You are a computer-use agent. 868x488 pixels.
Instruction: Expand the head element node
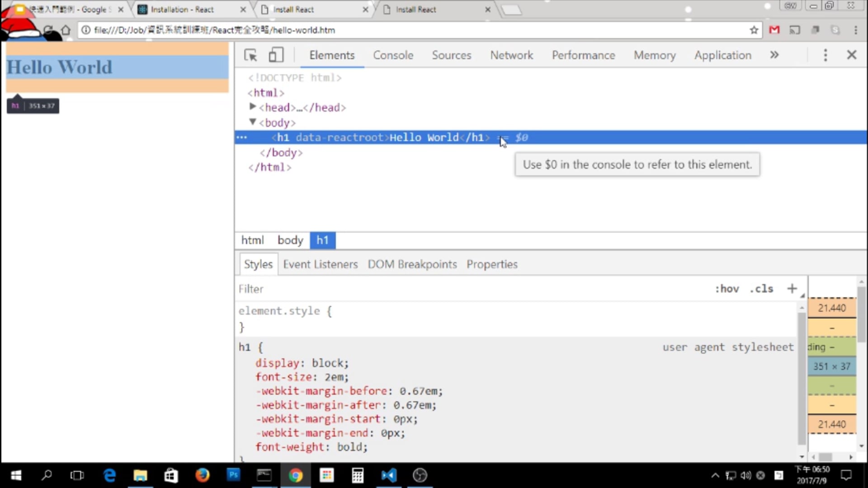[x=253, y=107]
